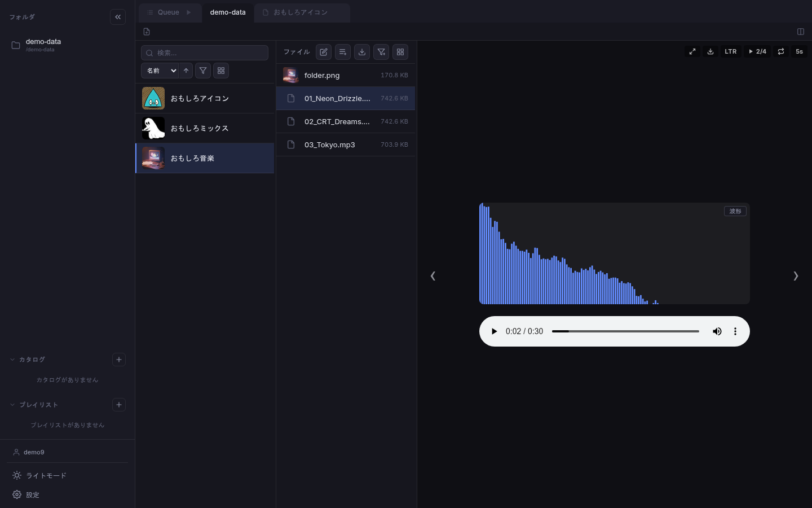
Task: Open the file list filter icon
Action: coord(381,52)
